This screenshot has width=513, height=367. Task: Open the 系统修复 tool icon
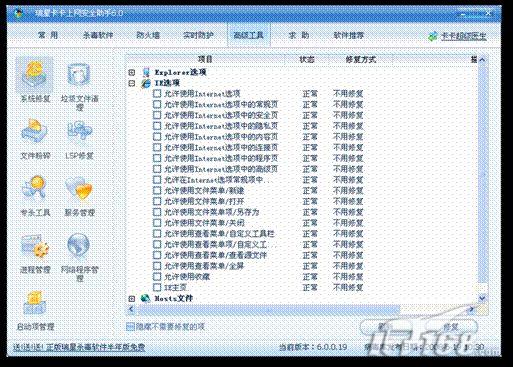[35, 75]
